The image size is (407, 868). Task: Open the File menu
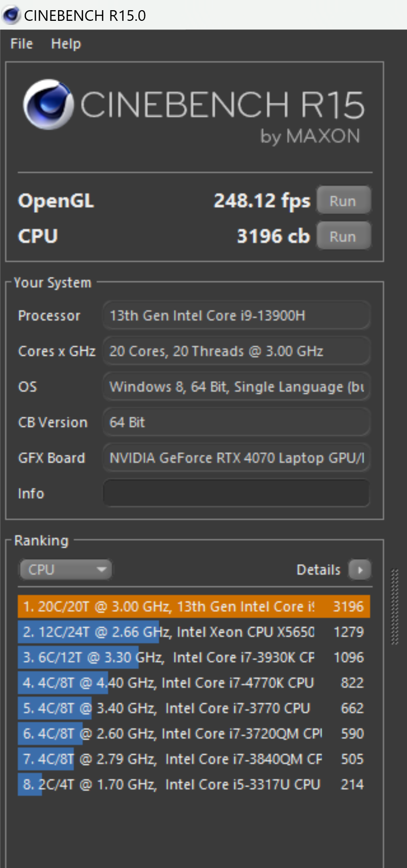(x=21, y=44)
